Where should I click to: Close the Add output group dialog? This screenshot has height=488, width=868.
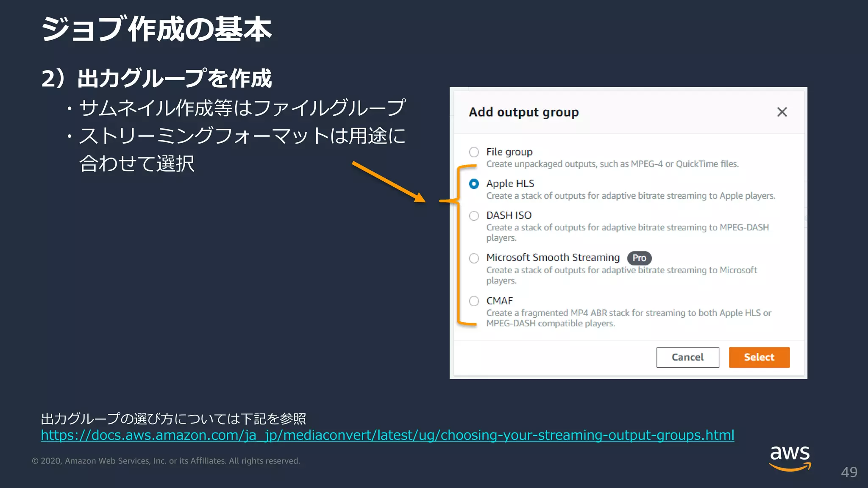click(782, 112)
